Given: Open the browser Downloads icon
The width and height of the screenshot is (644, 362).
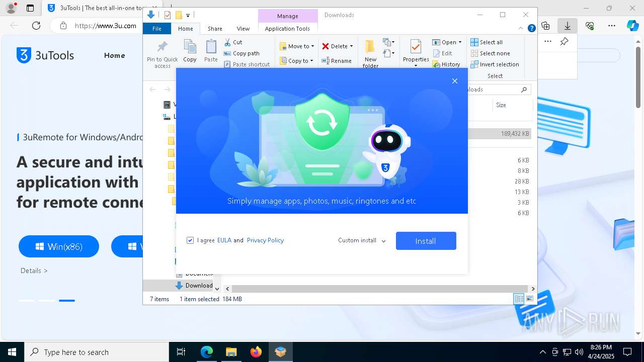Looking at the screenshot, I should [568, 26].
